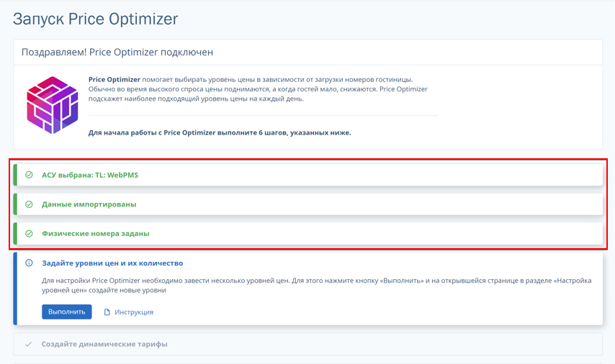Click the bold Price Optimizer word in the description

coord(114,79)
